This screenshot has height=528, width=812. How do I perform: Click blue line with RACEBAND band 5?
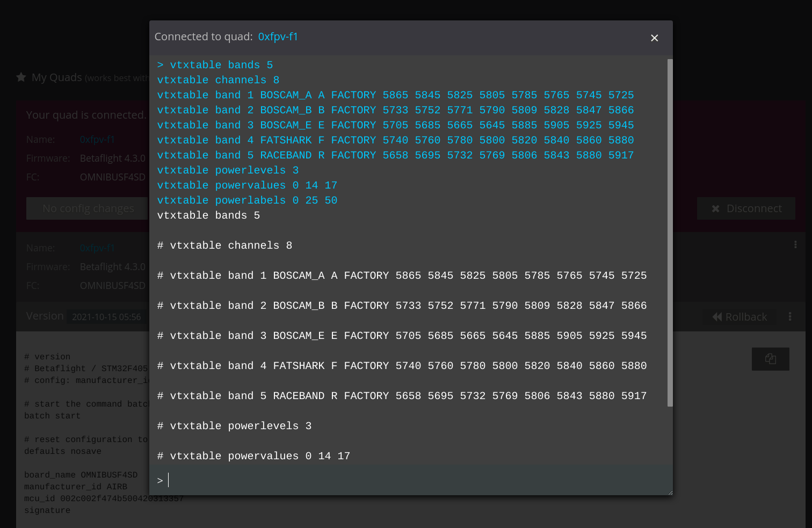point(395,155)
